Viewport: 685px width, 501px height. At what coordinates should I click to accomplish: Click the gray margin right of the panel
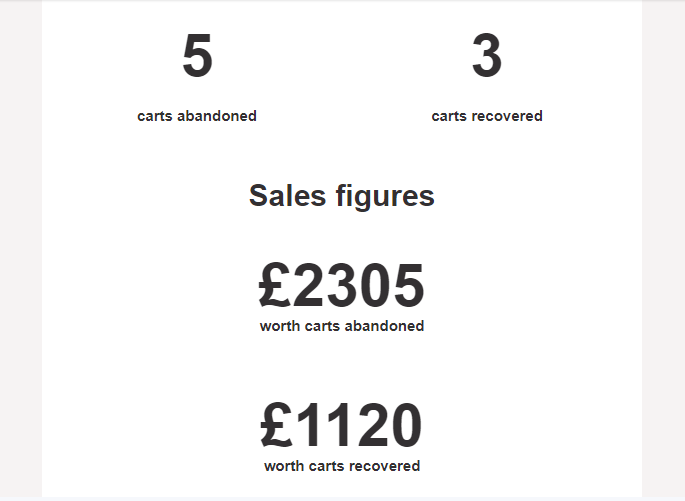point(664,250)
